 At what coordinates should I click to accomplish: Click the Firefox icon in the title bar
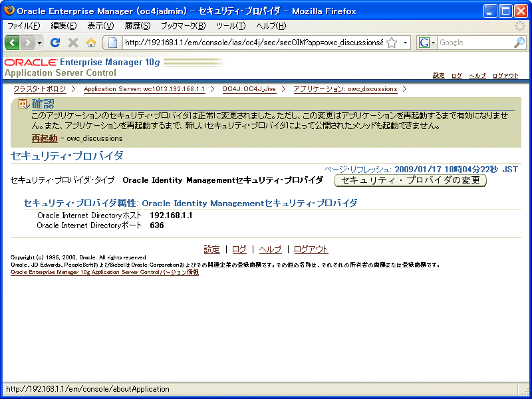9,11
